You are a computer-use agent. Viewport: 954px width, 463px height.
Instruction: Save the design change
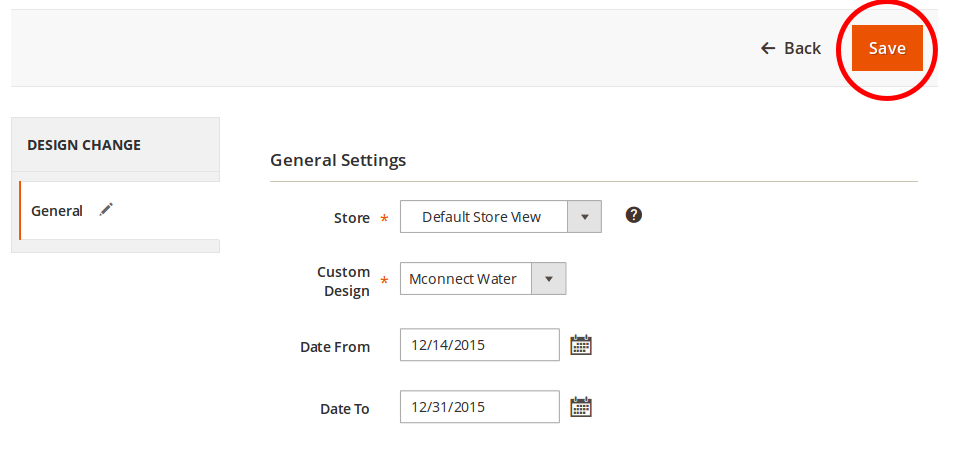tap(887, 48)
